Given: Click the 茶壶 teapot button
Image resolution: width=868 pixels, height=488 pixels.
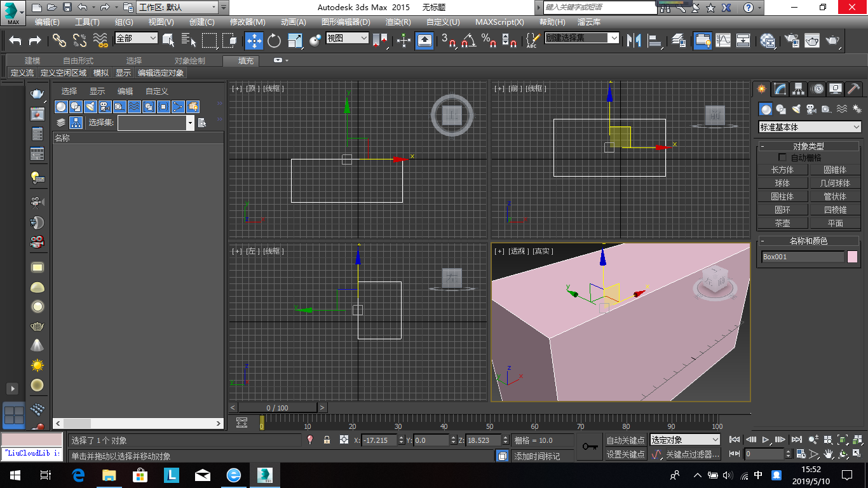Looking at the screenshot, I should point(783,223).
